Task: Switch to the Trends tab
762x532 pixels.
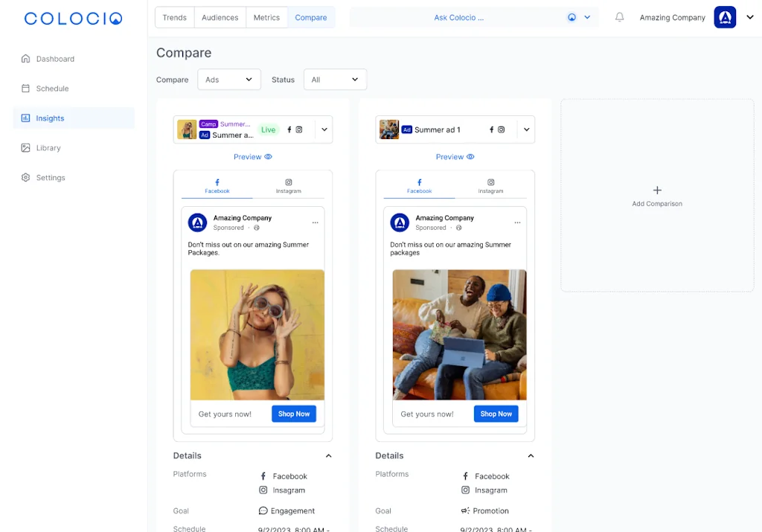Action: point(175,18)
